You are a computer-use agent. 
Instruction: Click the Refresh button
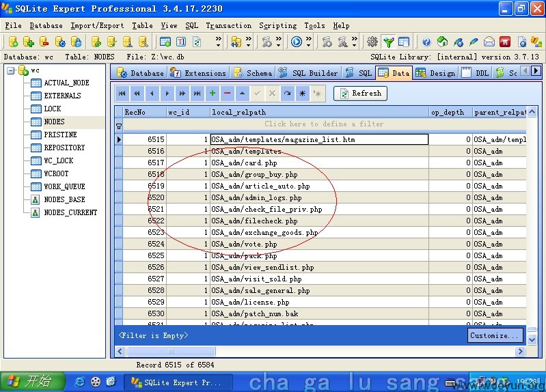point(360,94)
